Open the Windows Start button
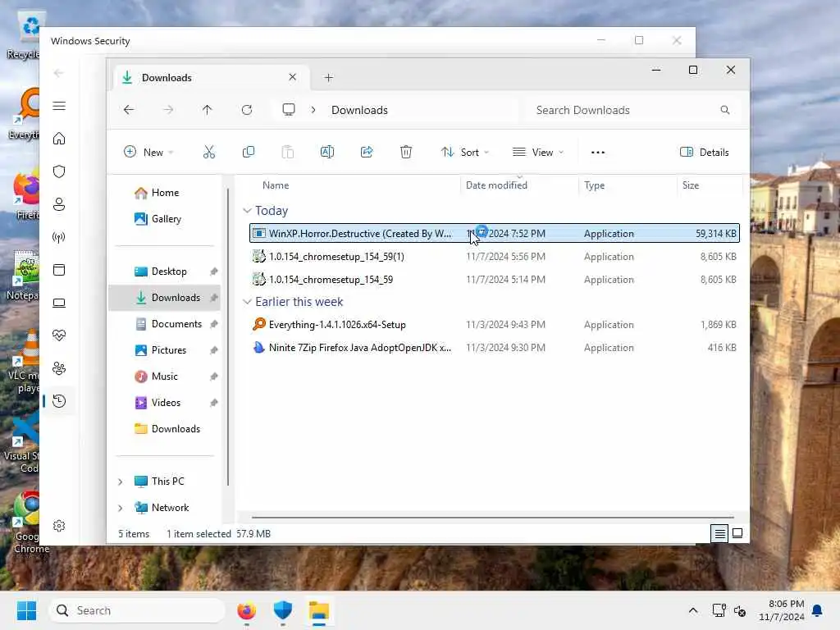This screenshot has width=840, height=630. pyautogui.click(x=26, y=610)
